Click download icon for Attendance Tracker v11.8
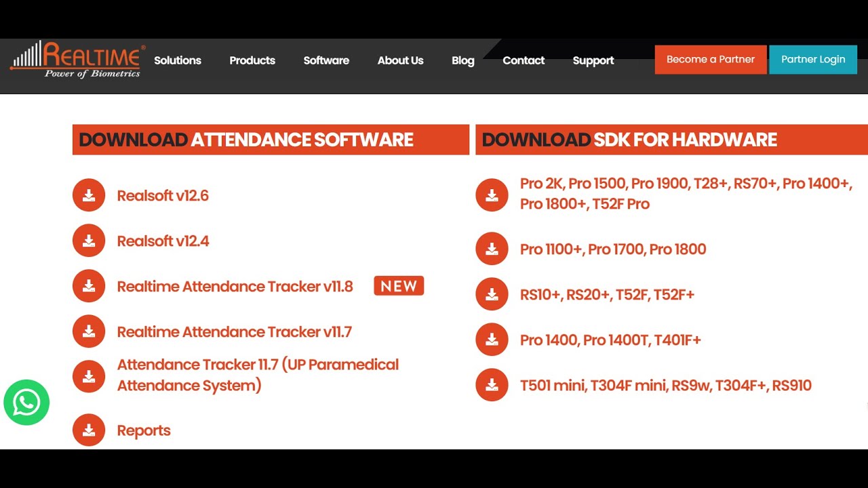Image resolution: width=868 pixels, height=488 pixels. pos(89,286)
